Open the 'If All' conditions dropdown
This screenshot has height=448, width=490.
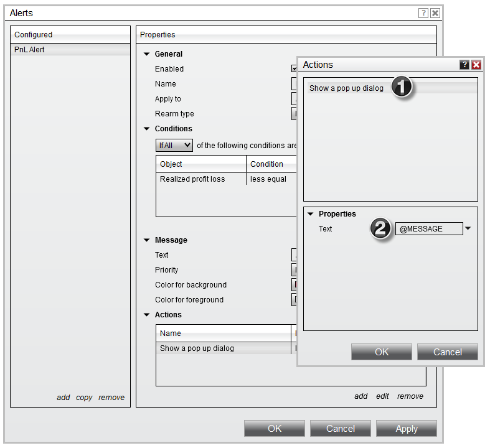(174, 146)
